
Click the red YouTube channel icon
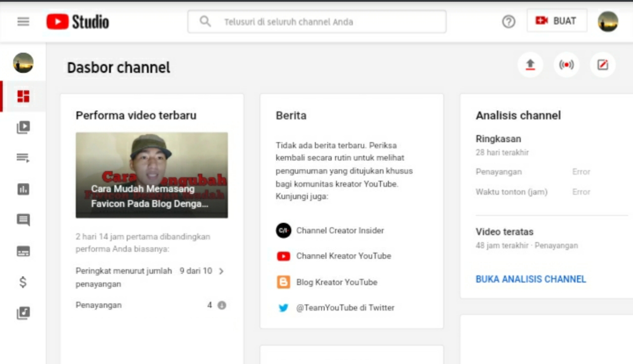(x=283, y=256)
